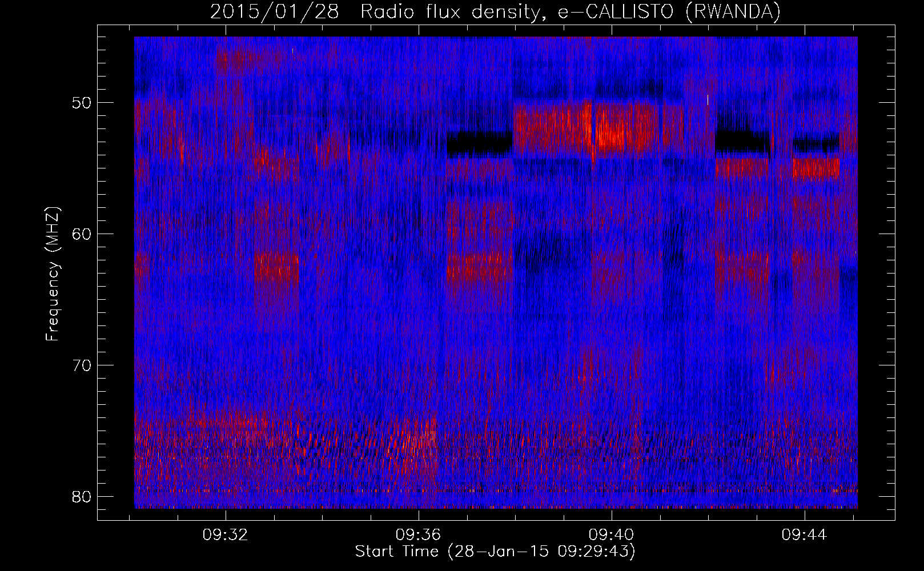Click the time tick label "09:32"
Image resolution: width=924 pixels, height=571 pixels.
226,535
